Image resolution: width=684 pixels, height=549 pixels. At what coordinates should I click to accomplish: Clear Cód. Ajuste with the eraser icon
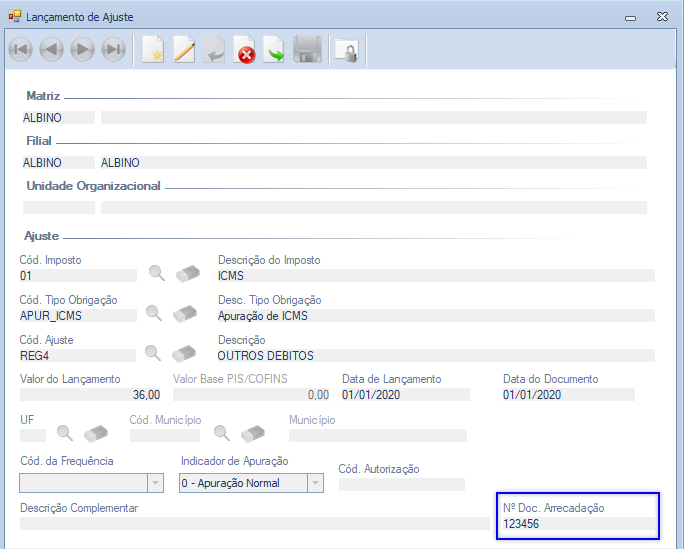coord(184,354)
